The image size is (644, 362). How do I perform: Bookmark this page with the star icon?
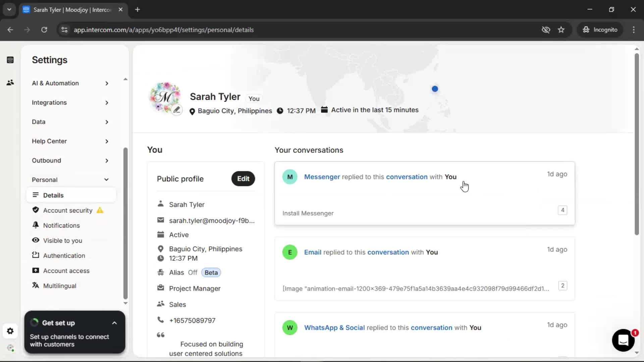pyautogui.click(x=561, y=30)
